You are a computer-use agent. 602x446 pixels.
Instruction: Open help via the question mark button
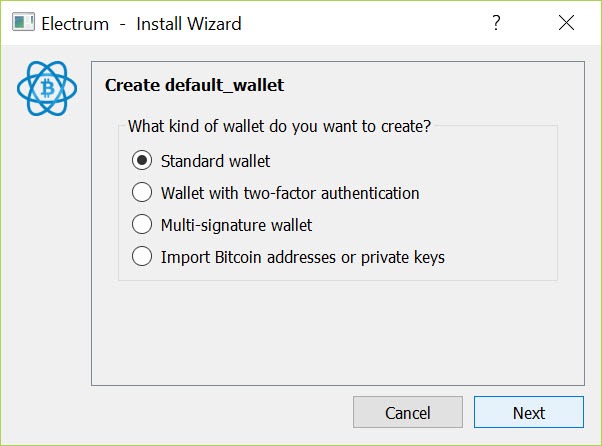point(496,23)
